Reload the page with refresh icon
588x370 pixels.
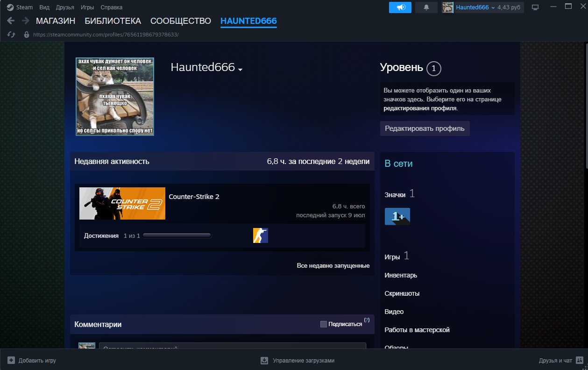click(12, 35)
